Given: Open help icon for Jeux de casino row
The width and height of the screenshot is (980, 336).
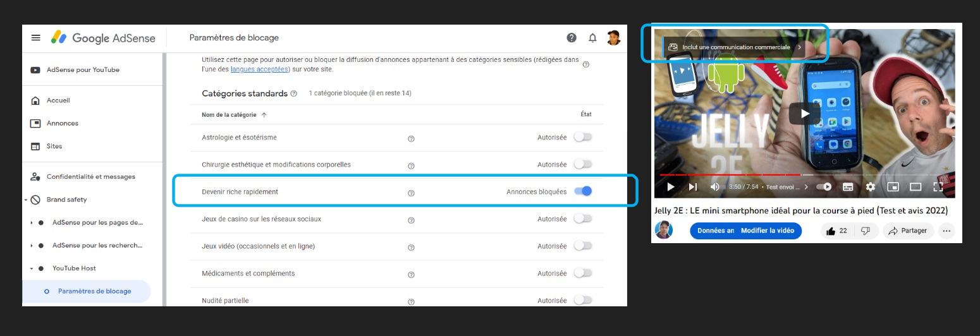Looking at the screenshot, I should [x=411, y=219].
